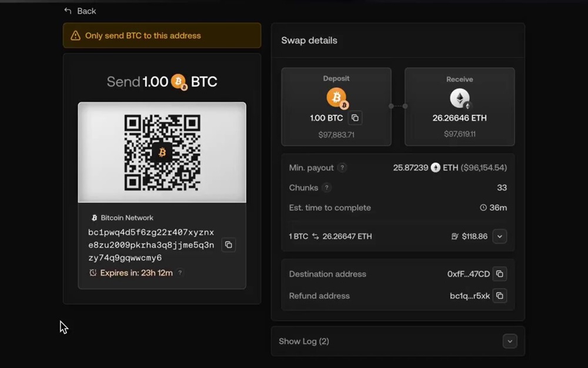Copy the Bitcoin deposit address
The width and height of the screenshot is (588, 368).
point(229,245)
